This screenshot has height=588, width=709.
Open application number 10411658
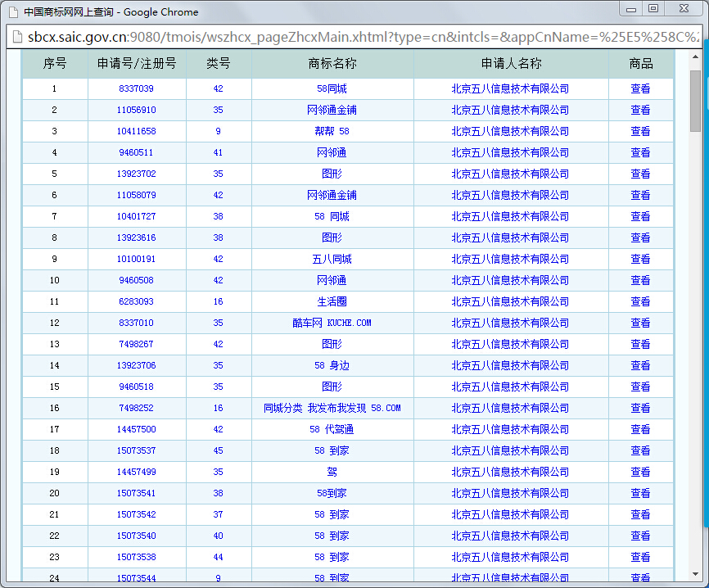pyautogui.click(x=136, y=131)
